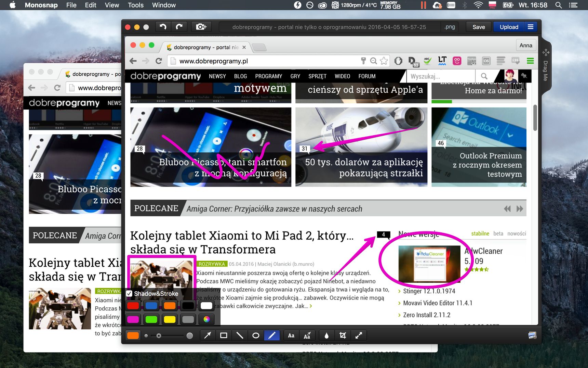Screen dimensions: 588x368
Task: Click the thickest stroke circle
Action: click(190, 336)
